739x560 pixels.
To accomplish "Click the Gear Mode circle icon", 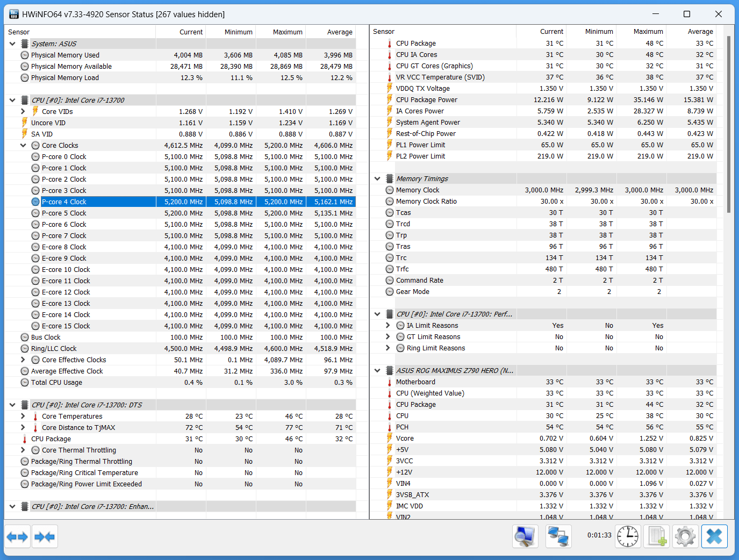I will 390,292.
